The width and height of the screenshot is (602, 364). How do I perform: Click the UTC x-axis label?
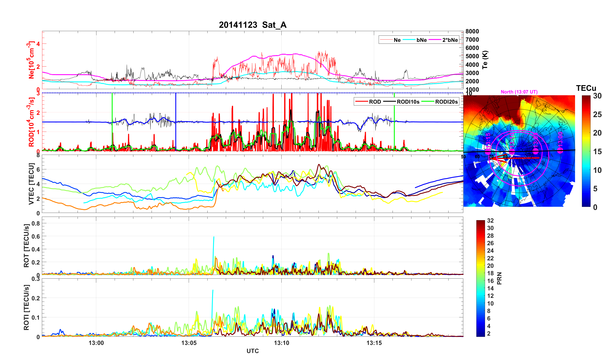(x=252, y=351)
